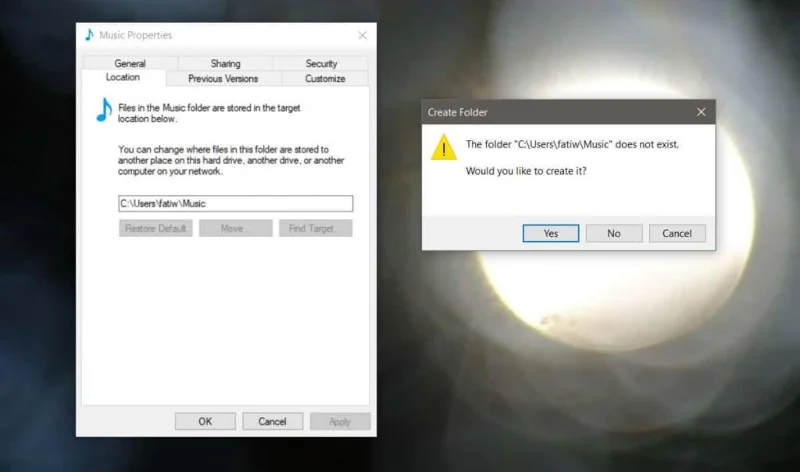Click Apply in Music Properties

340,421
